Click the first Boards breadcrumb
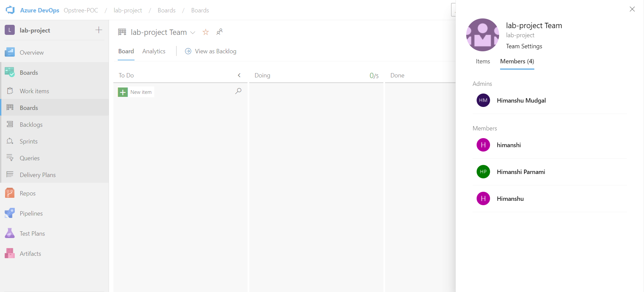Viewport: 644px width, 292px height. [167, 10]
